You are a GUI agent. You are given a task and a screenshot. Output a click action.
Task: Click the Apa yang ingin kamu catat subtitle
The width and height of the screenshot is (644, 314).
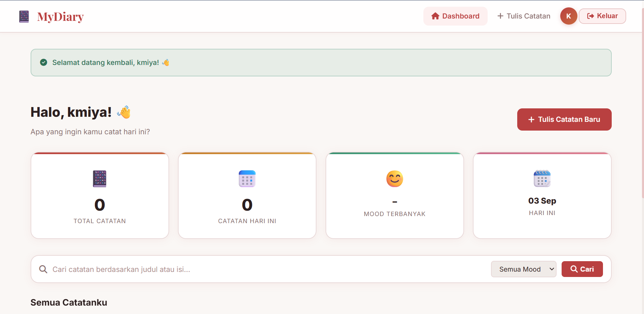coord(90,132)
